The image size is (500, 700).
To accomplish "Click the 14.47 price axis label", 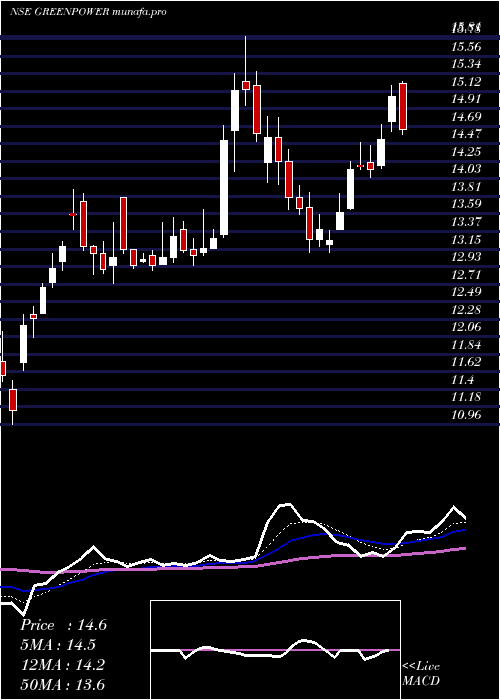I will pyautogui.click(x=466, y=134).
